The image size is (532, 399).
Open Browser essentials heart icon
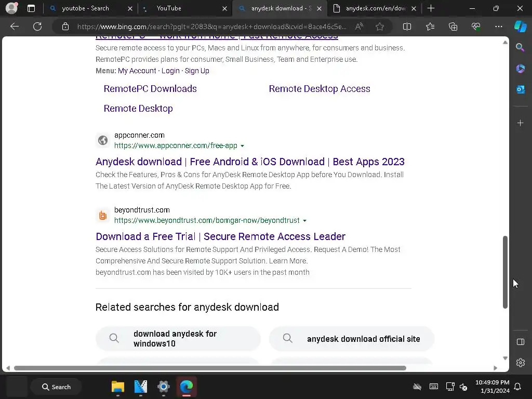coord(476,26)
